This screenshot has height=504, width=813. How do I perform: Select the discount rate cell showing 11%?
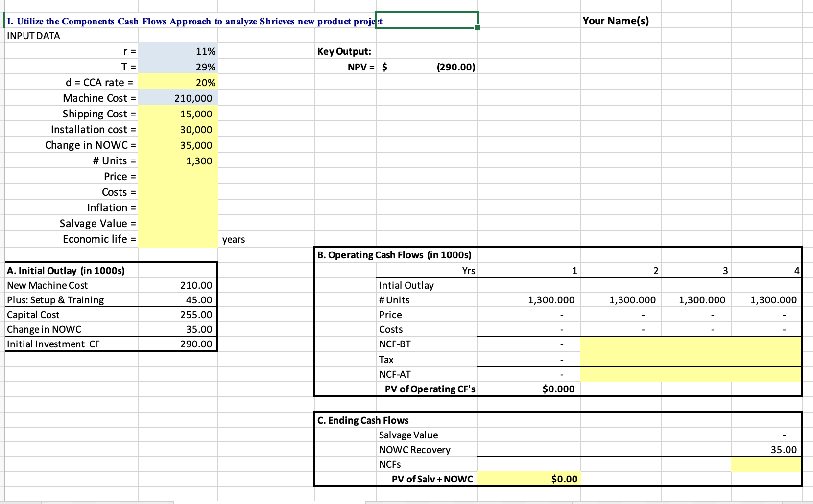pos(178,51)
